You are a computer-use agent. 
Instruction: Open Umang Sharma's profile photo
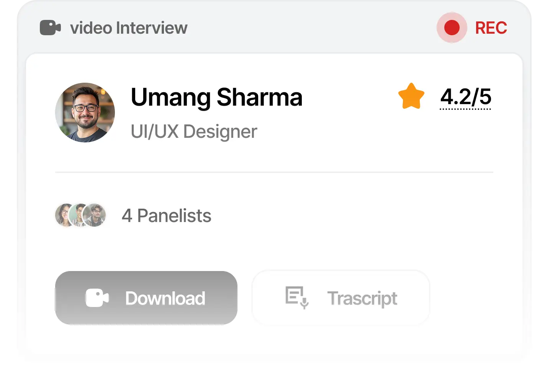coord(85,113)
